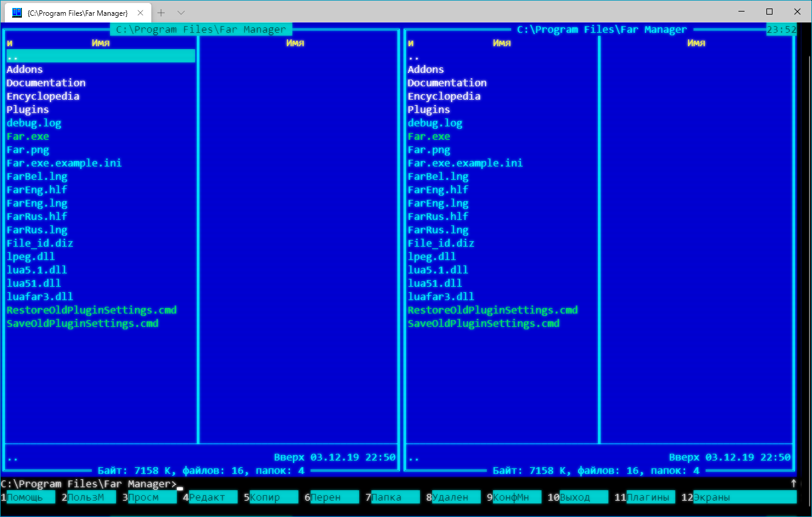Image resolution: width=812 pixels, height=517 pixels.
Task: Select FarEng.hlf in left panel
Action: coord(37,190)
